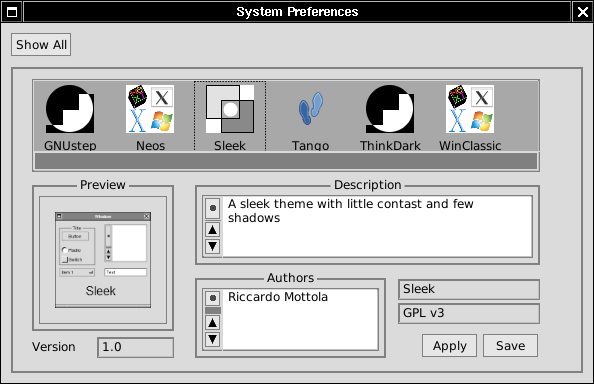Choose the WinClassic theme icon
This screenshot has width=594, height=384.
pos(470,109)
